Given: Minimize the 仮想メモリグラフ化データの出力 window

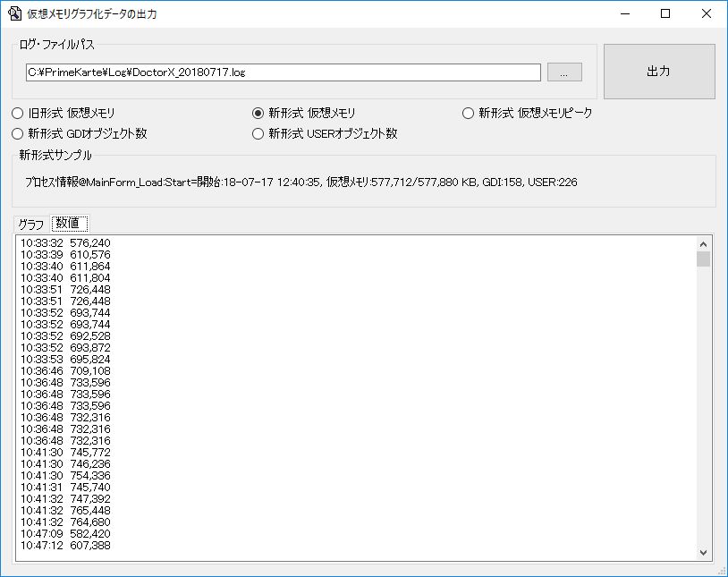Looking at the screenshot, I should coord(625,14).
